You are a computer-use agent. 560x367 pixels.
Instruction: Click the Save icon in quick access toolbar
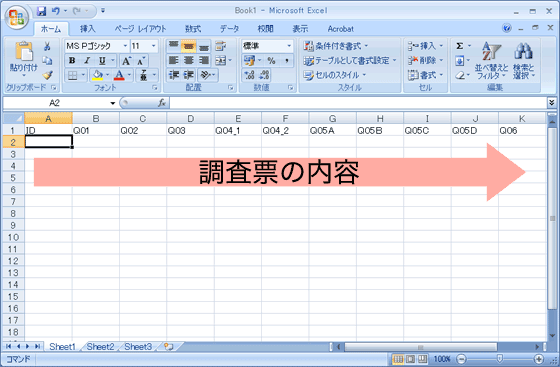41,11
